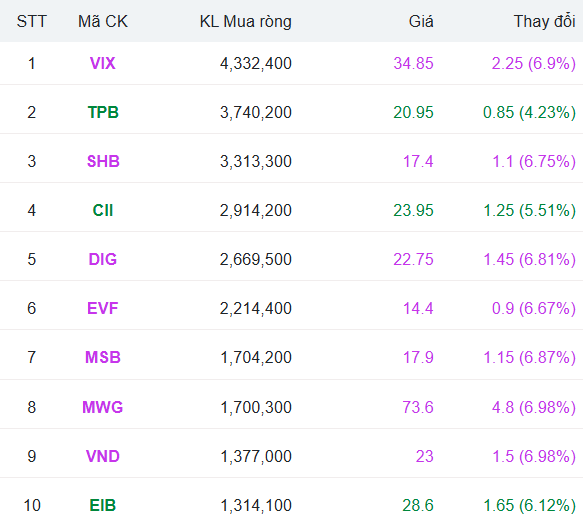583x522 pixels.
Task: Open the EVF stock ticker link
Action: (103, 308)
